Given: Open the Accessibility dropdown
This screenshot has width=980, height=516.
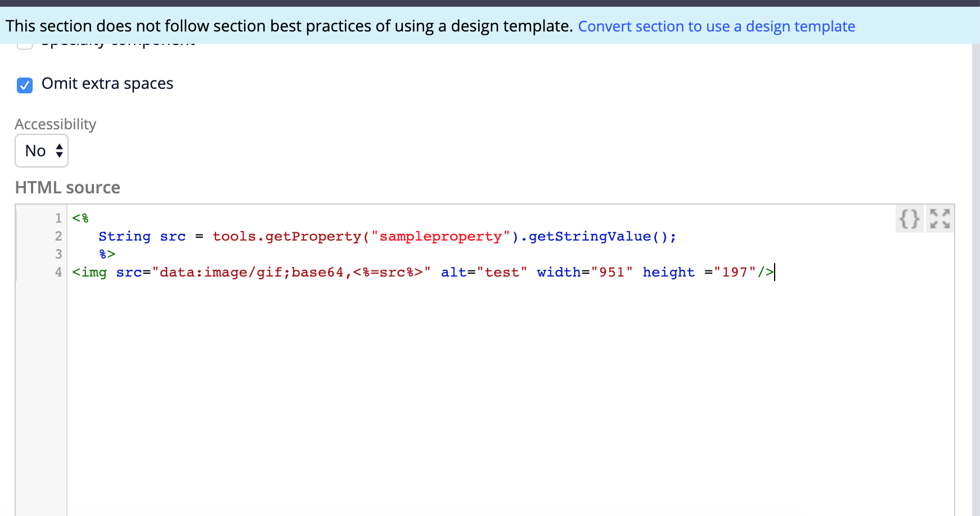Looking at the screenshot, I should point(42,151).
